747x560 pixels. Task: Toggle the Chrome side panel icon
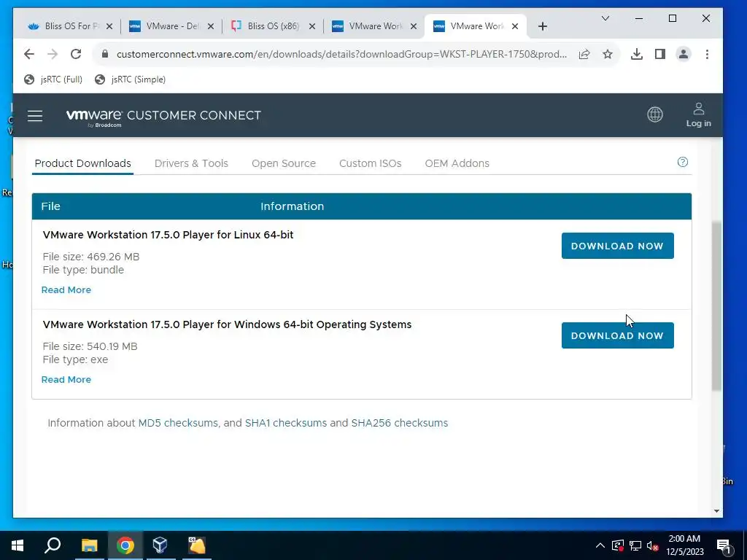pos(659,54)
